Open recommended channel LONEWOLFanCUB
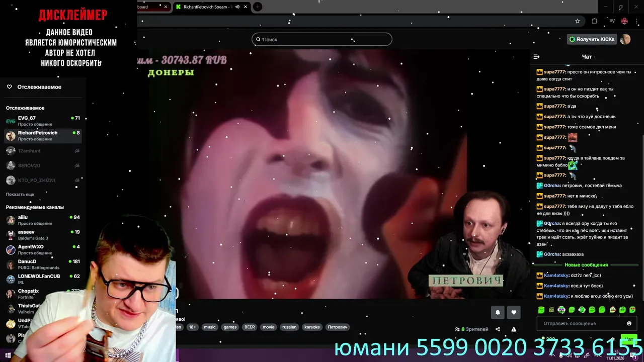 43,279
